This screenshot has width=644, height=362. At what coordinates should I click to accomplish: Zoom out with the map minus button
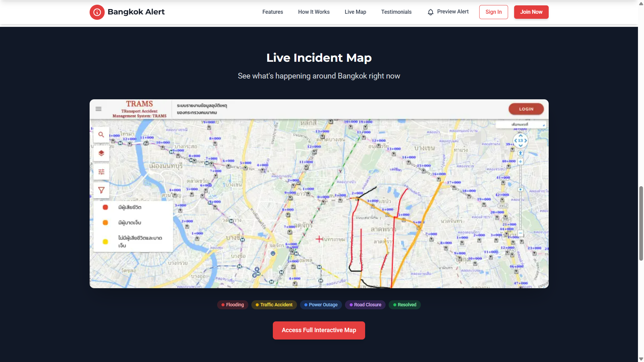click(520, 233)
